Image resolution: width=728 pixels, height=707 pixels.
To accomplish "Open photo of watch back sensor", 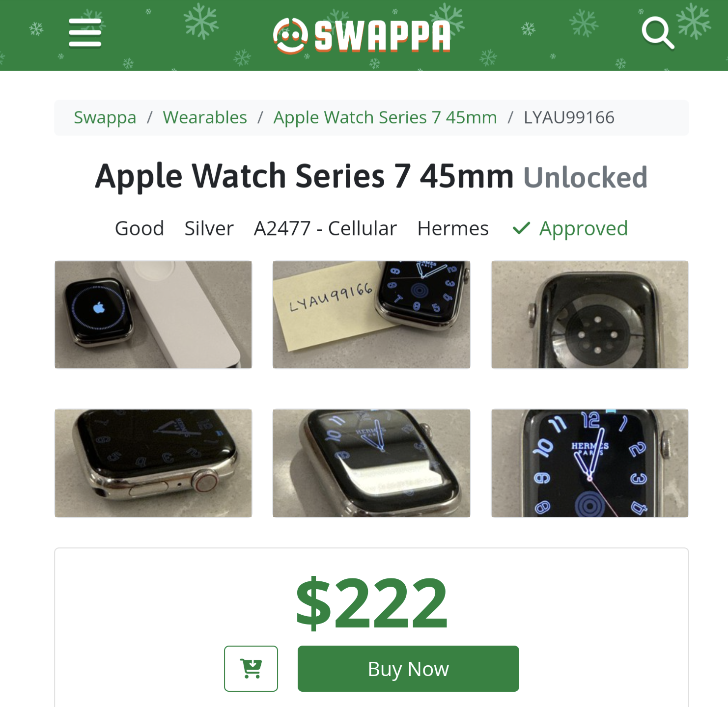I will 590,315.
